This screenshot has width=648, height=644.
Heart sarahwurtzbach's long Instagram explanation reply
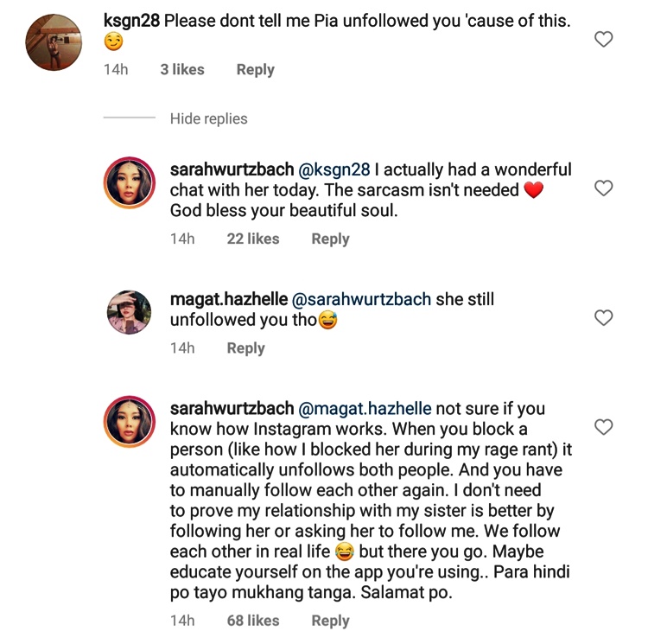click(x=605, y=427)
